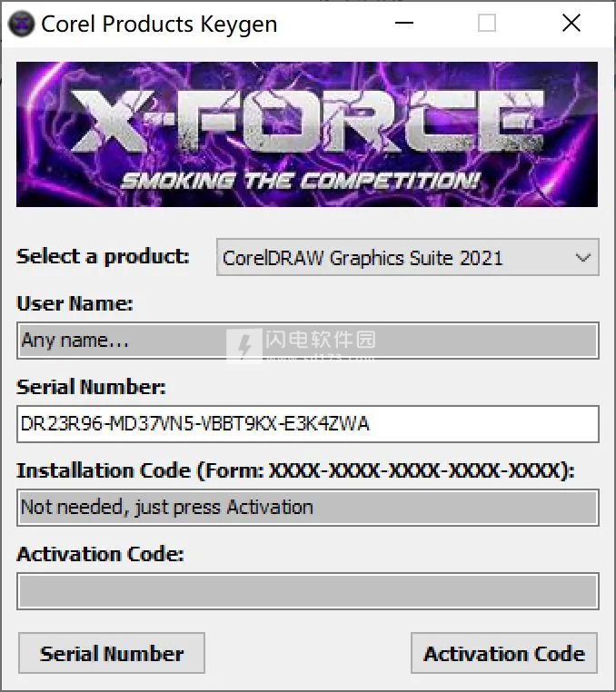The height and width of the screenshot is (692, 616).
Task: Click the maximize window button
Action: pyautogui.click(x=487, y=23)
